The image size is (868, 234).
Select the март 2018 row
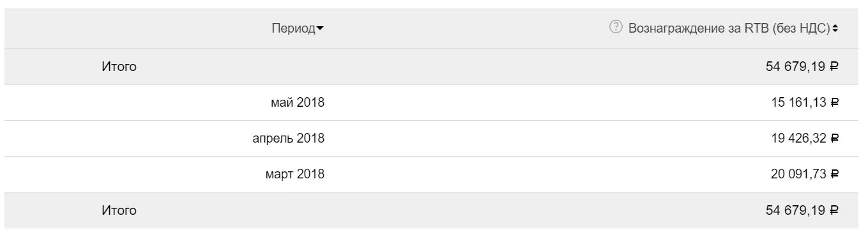point(434,174)
